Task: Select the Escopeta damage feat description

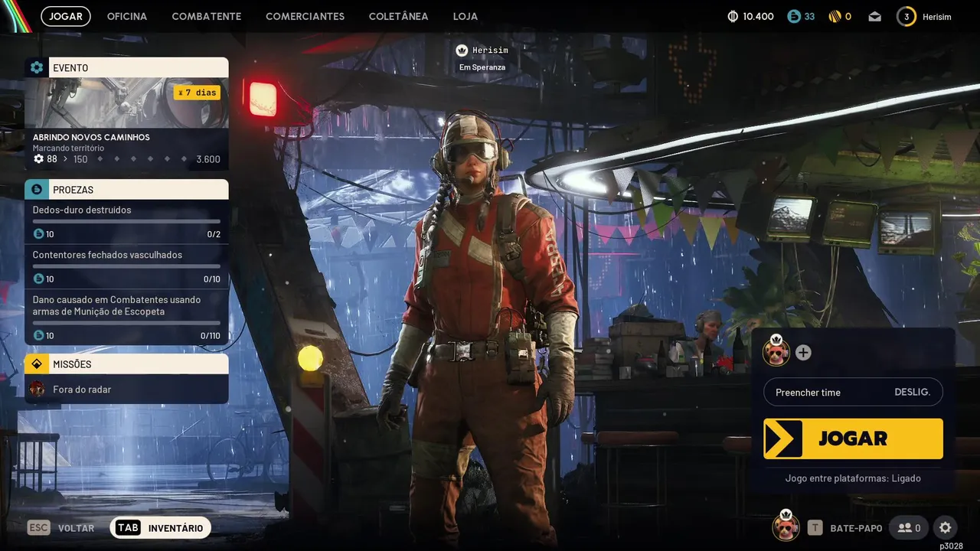Action: pos(116,305)
